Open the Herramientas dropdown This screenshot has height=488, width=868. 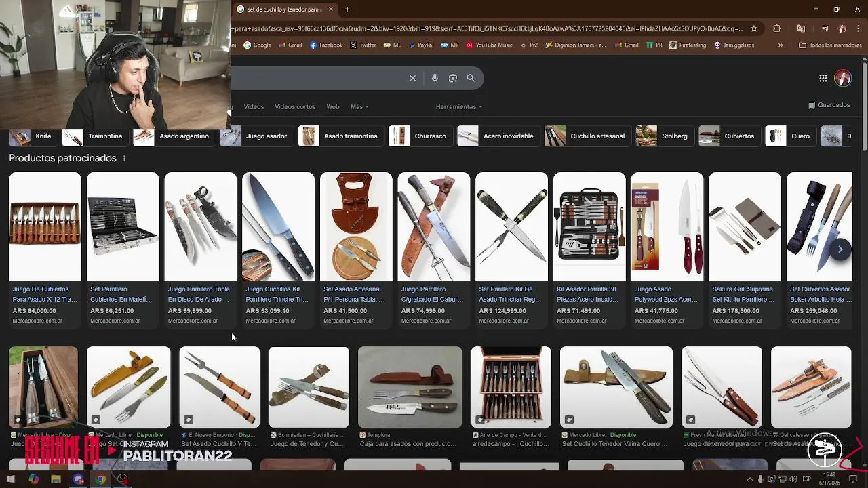tap(459, 106)
